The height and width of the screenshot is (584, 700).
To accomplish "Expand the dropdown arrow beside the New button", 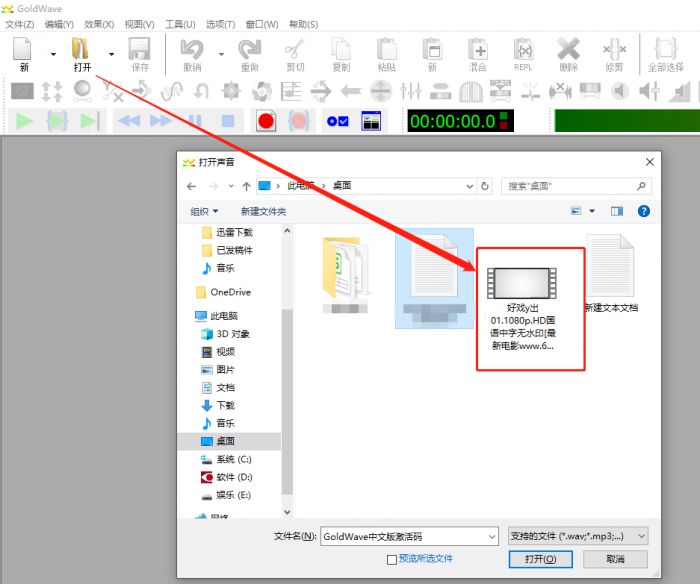I will pyautogui.click(x=53, y=53).
